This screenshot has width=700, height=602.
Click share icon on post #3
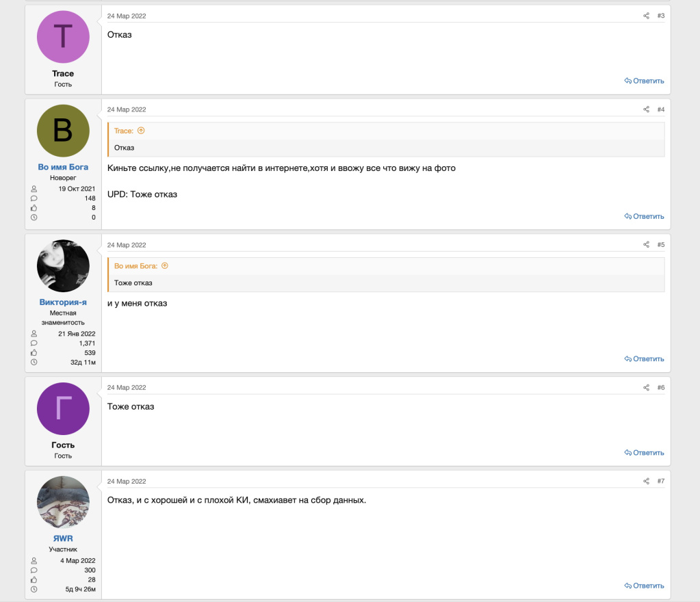(x=646, y=16)
